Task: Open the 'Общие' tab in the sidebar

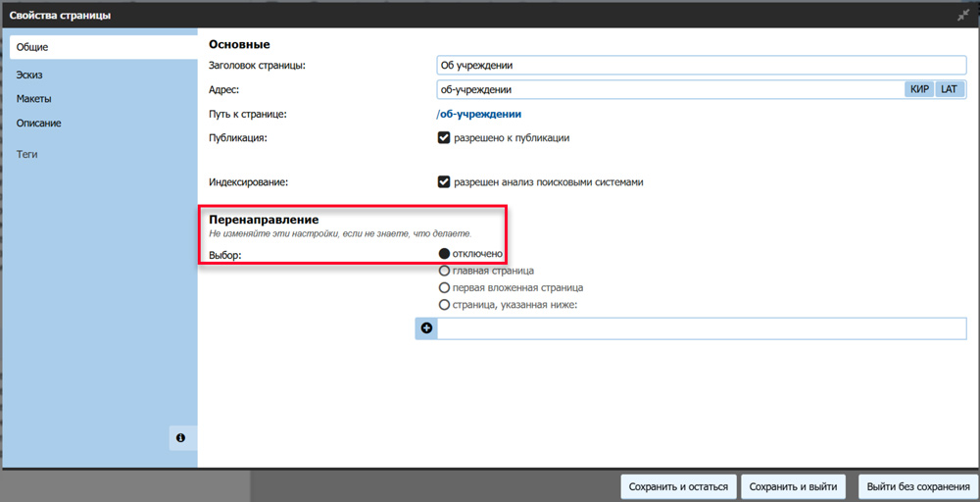Action: pos(32,47)
